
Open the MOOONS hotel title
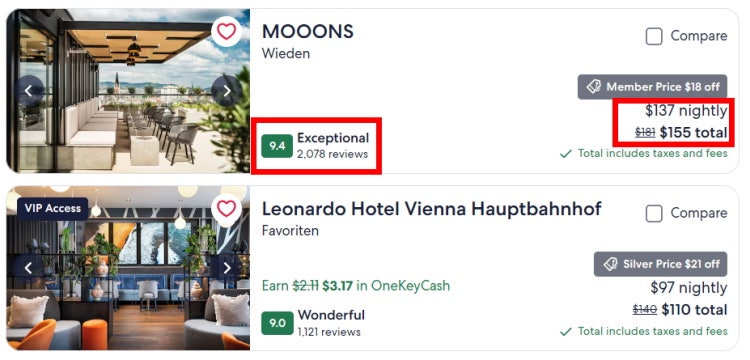(x=308, y=32)
